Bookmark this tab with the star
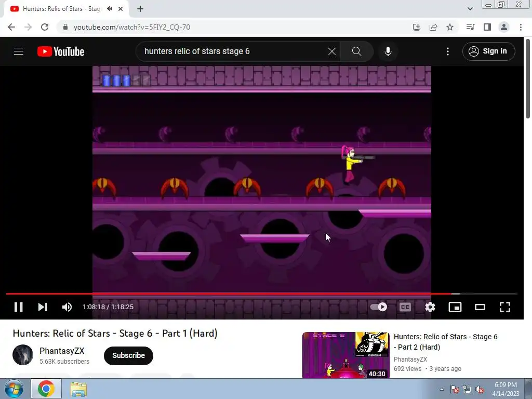532x399 pixels. point(450,27)
